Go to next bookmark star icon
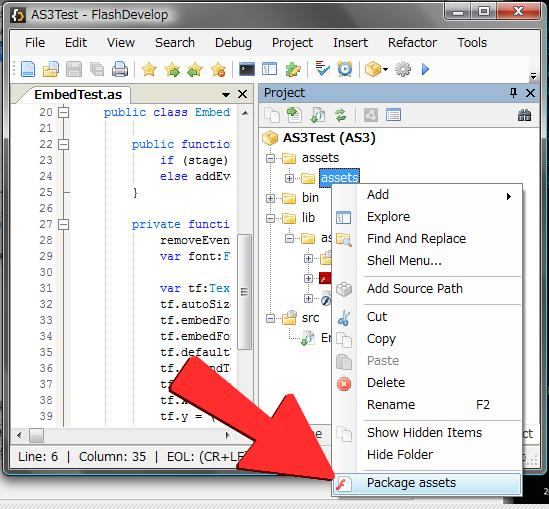The height and width of the screenshot is (509, 549). (x=172, y=69)
